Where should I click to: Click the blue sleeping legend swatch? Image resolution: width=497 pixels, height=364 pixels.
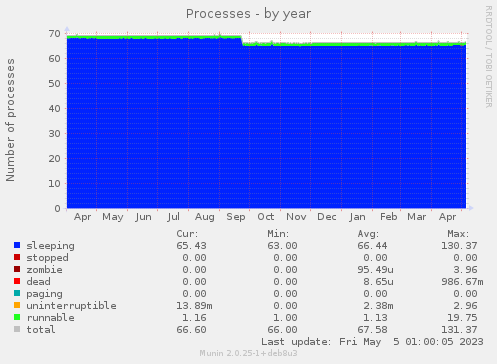pos(17,245)
